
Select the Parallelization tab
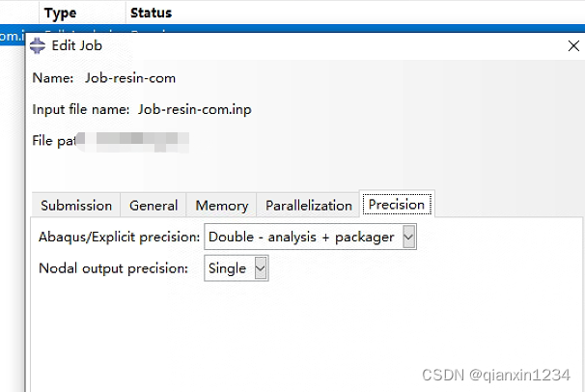click(x=309, y=205)
